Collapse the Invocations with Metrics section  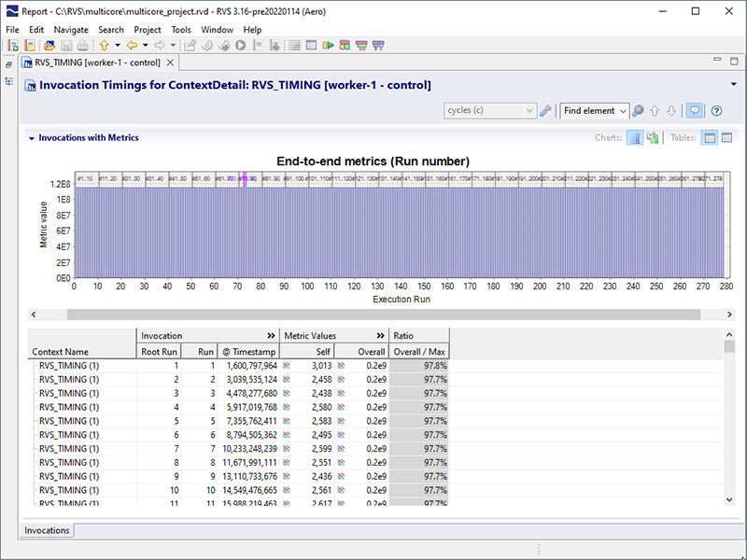[32, 138]
